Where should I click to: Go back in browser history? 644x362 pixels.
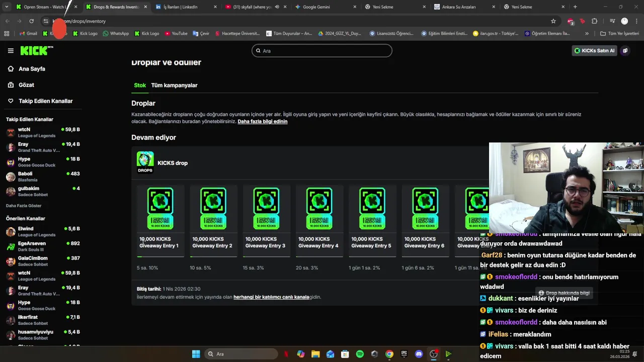[7, 21]
